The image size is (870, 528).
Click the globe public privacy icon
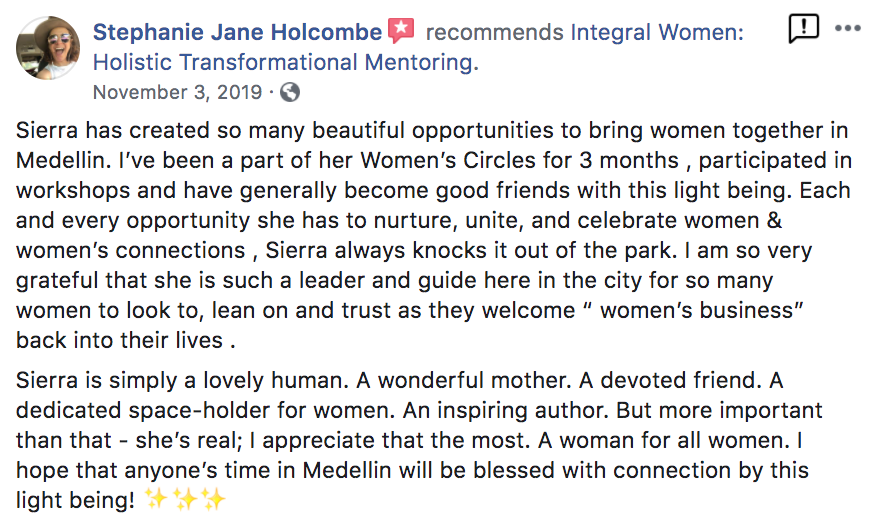click(x=290, y=92)
